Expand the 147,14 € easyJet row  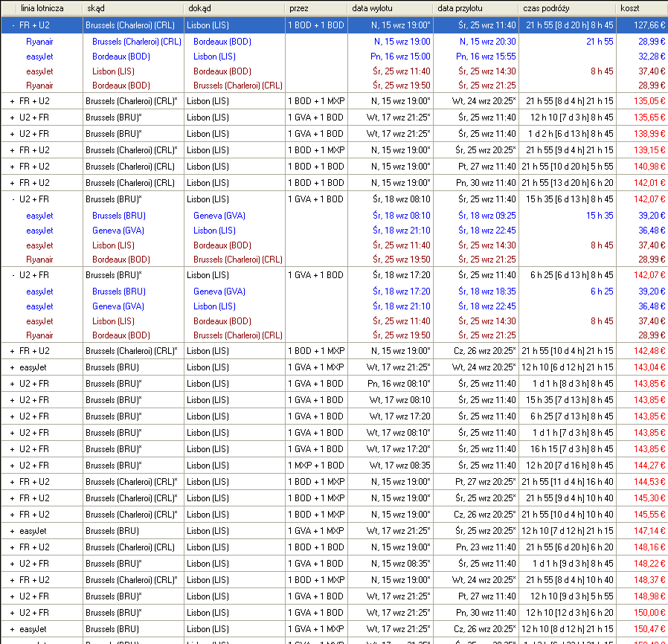click(x=13, y=531)
